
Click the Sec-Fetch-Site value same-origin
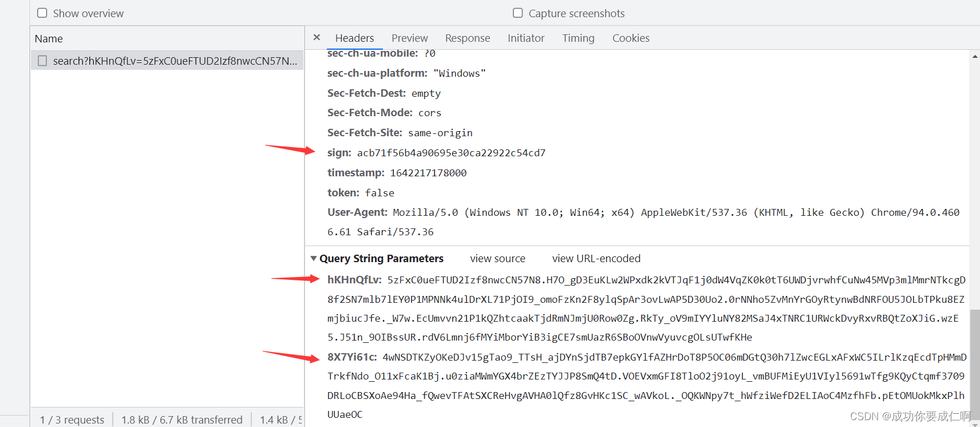click(440, 133)
